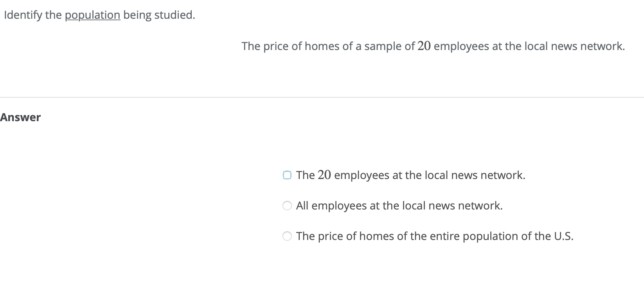Select the checkbox for "The 20 employees" option
Viewport: 644px width, 290px height.
(x=288, y=175)
